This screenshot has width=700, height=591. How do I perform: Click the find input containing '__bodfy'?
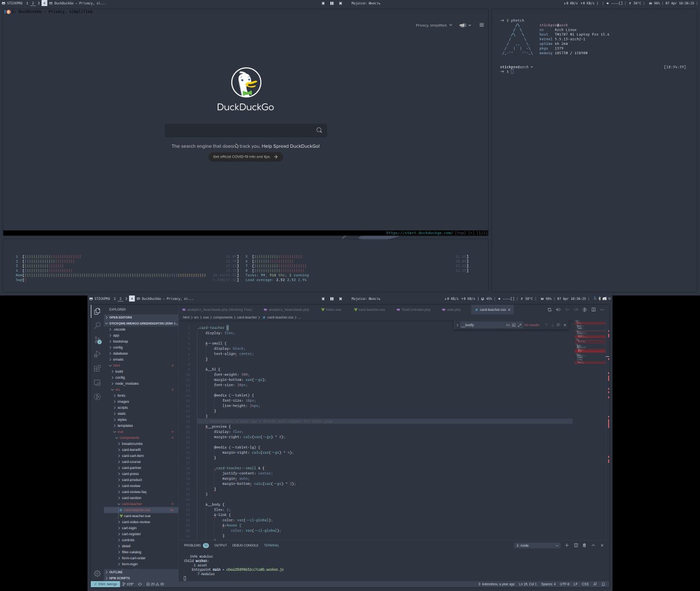[482, 325]
